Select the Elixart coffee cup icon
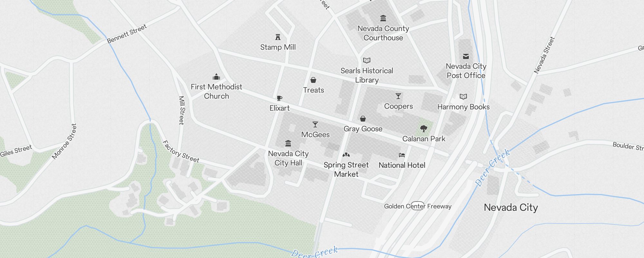 click(x=279, y=98)
